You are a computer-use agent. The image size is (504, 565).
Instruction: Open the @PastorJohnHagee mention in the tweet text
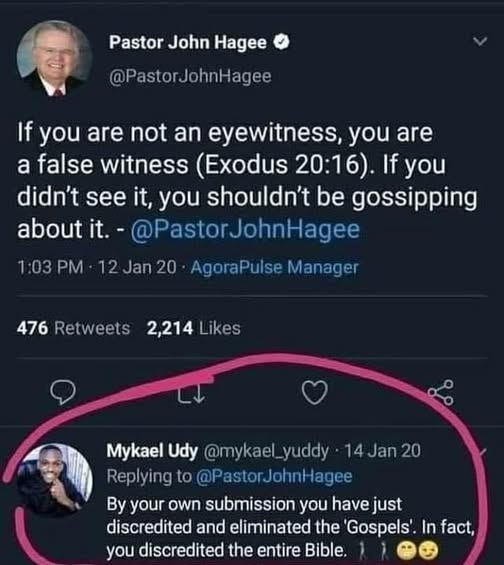point(245,230)
